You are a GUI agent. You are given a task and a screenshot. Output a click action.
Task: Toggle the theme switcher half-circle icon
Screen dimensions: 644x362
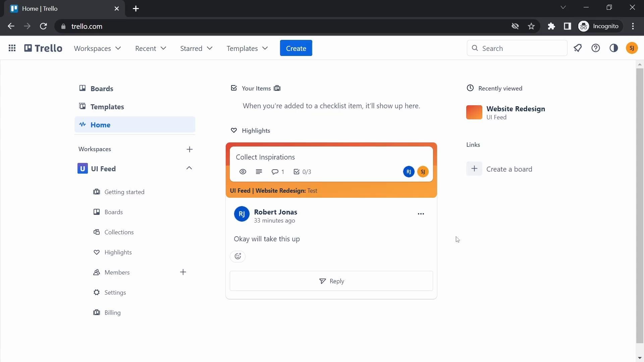pos(614,48)
